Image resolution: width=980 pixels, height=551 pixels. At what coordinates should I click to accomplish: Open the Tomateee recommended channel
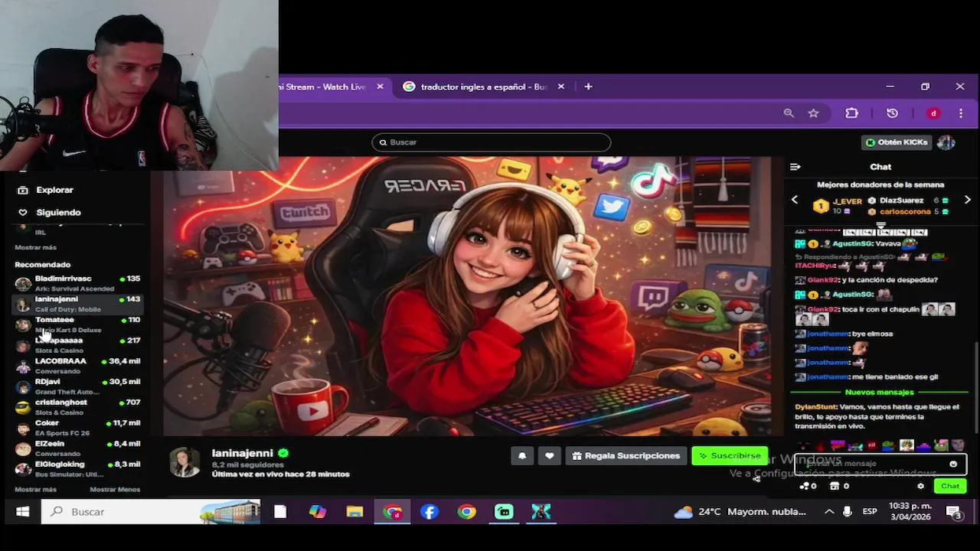point(77,324)
